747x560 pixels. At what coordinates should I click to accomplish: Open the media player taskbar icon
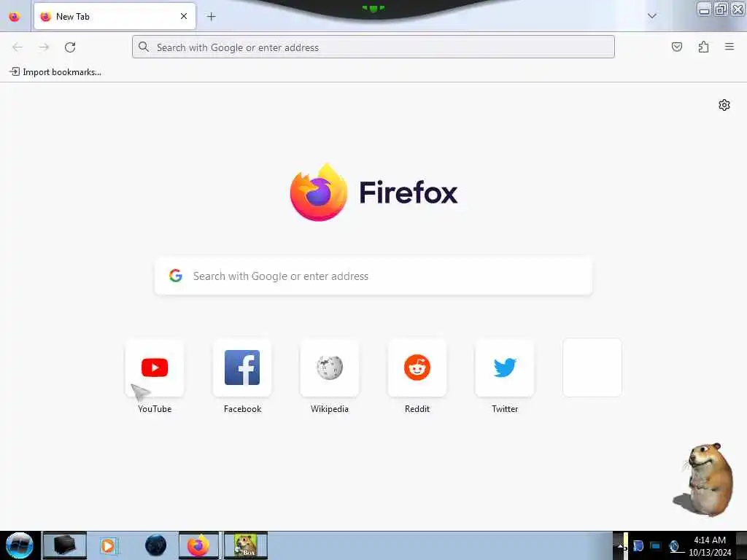pos(109,545)
